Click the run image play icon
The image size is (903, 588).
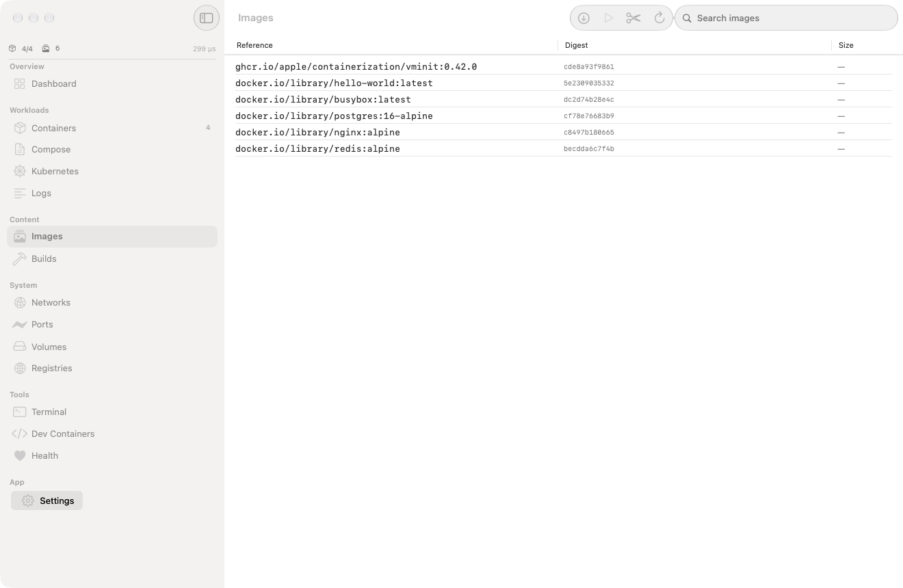(608, 18)
